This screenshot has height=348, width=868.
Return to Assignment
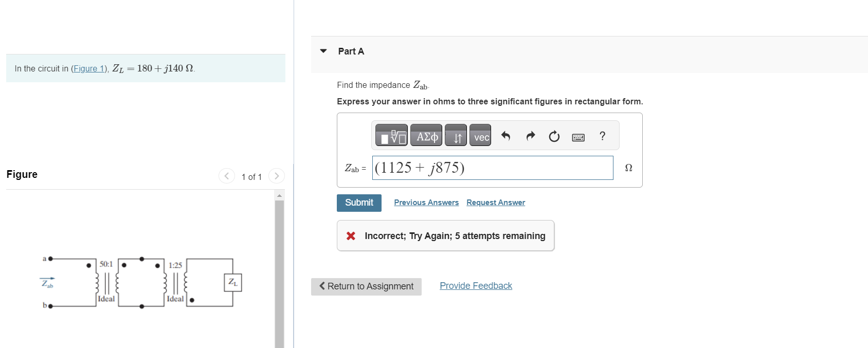(366, 286)
